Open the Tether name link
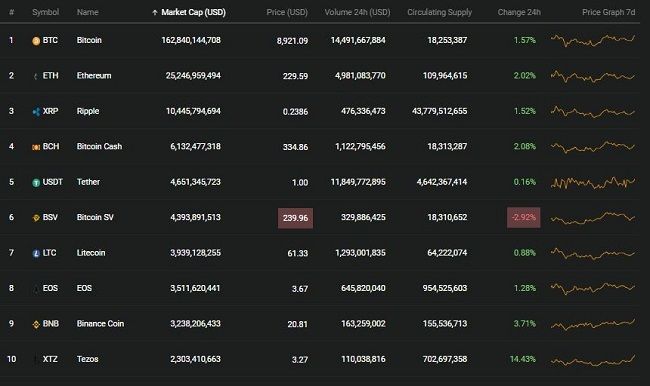Screen dimensions: 650x386 coord(88,182)
